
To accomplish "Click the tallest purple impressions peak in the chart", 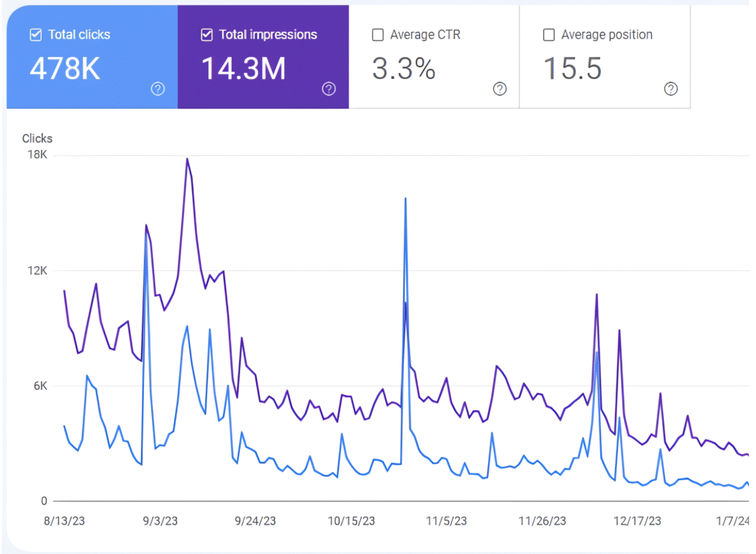I will click(188, 159).
